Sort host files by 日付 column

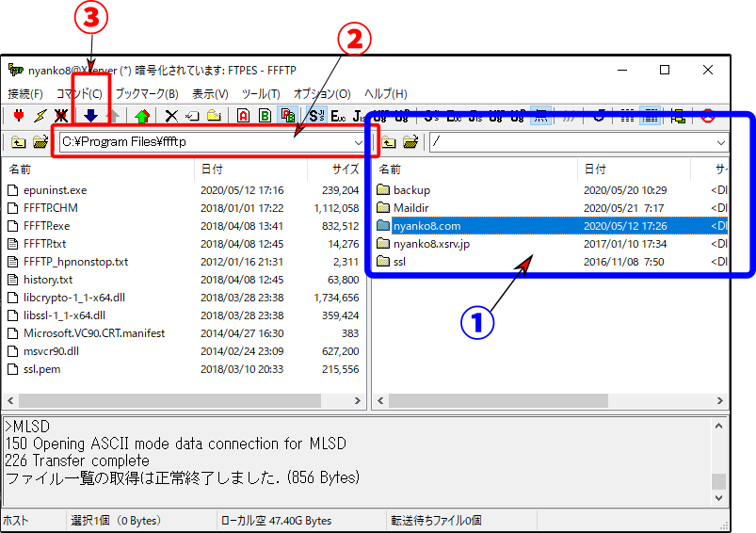point(634,170)
